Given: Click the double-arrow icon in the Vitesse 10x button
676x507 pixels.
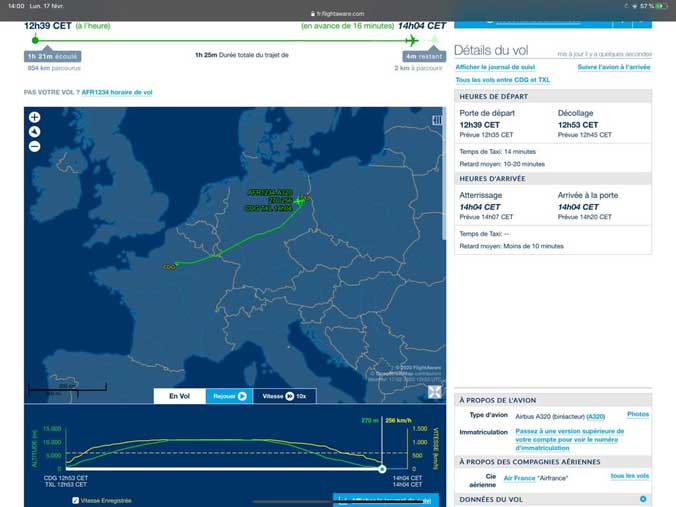Looking at the screenshot, I should [x=290, y=396].
